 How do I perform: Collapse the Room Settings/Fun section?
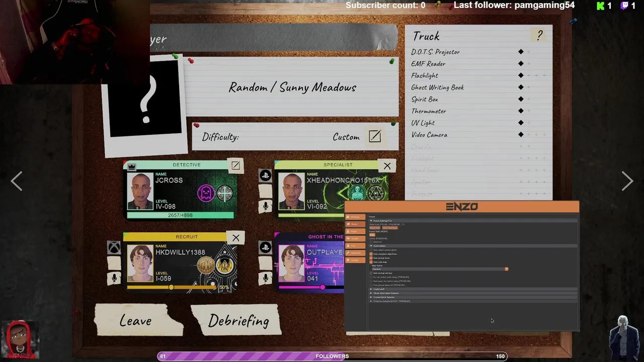click(x=473, y=221)
